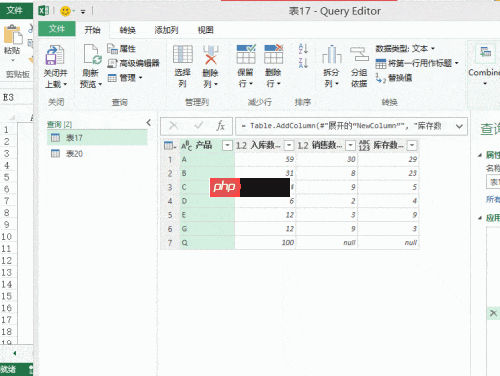Click the Remove Rows (删除行) icon

(x=274, y=54)
